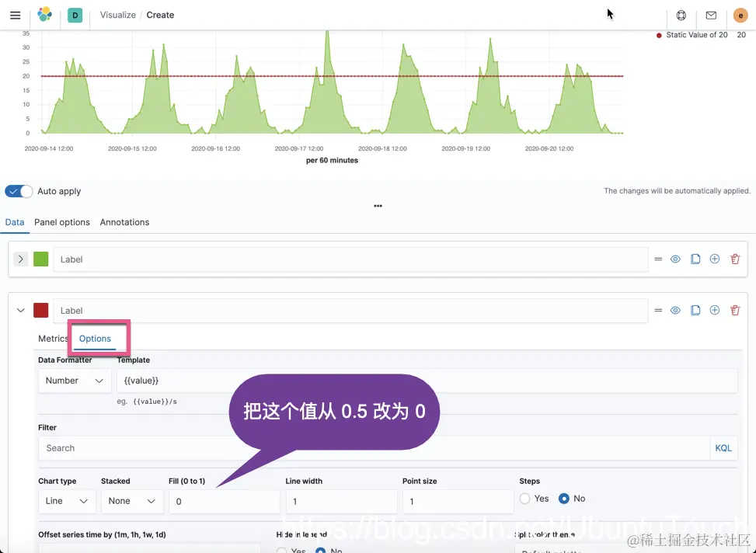
Task: Open the Metrics sub-tab
Action: [53, 339]
